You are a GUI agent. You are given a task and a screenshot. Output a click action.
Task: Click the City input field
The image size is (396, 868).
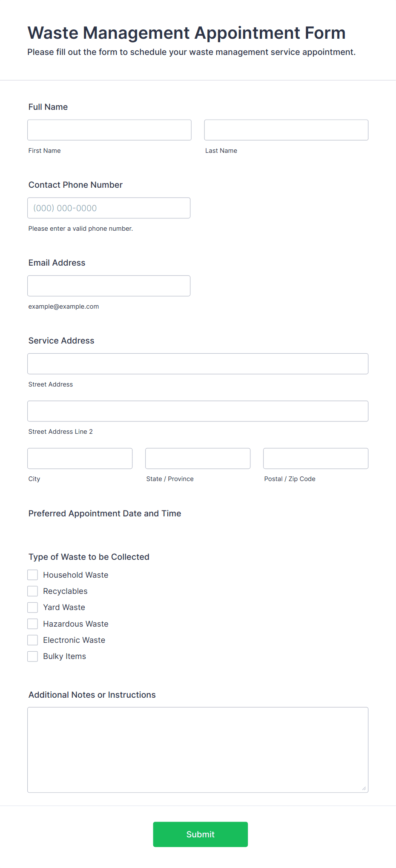coord(80,458)
